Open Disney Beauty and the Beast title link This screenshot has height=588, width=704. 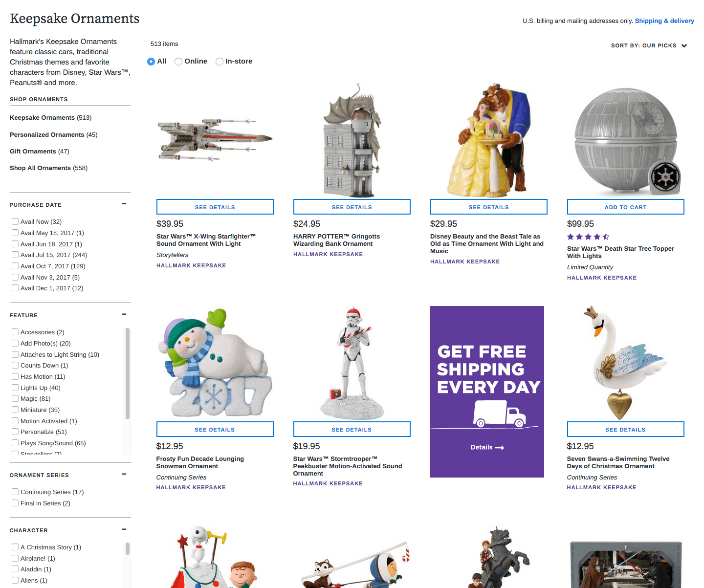[x=487, y=243]
